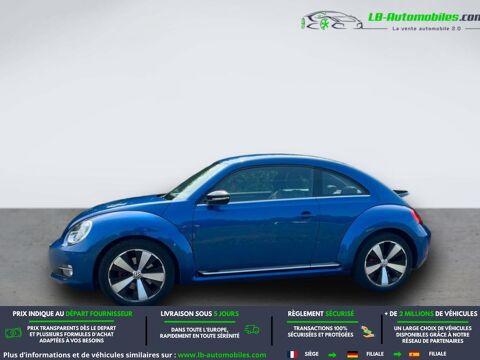
Task: Click the "UN LARGE CHOIX DE VÉHICULES" text
Action: click(x=433, y=328)
